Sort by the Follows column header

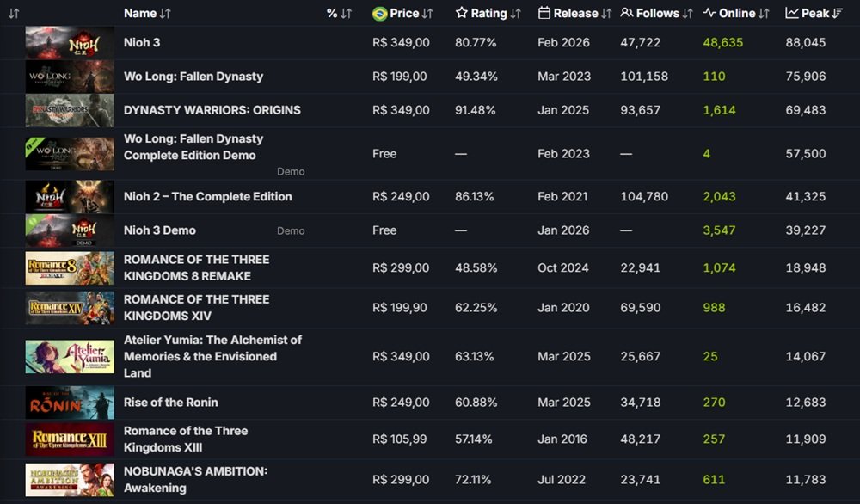click(656, 13)
